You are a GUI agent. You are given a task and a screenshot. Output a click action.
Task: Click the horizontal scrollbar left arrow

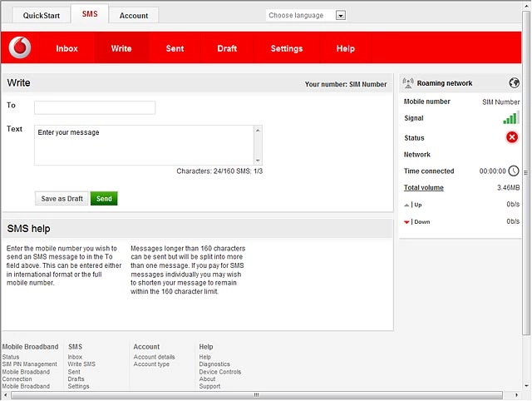[5, 395]
